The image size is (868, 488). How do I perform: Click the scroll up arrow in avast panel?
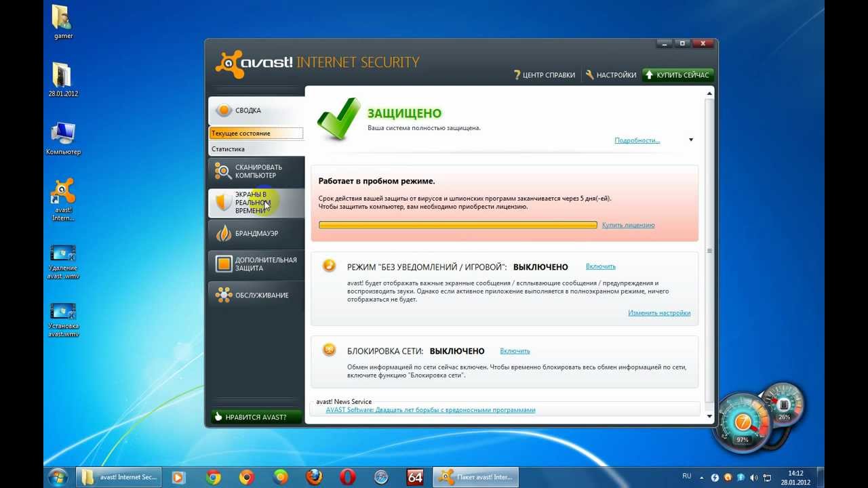[x=709, y=94]
